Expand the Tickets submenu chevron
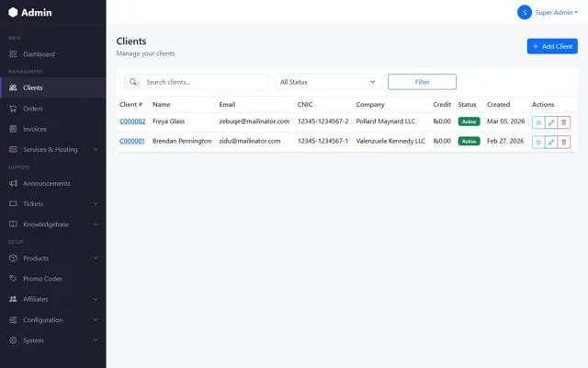The width and height of the screenshot is (588, 368). [96, 203]
